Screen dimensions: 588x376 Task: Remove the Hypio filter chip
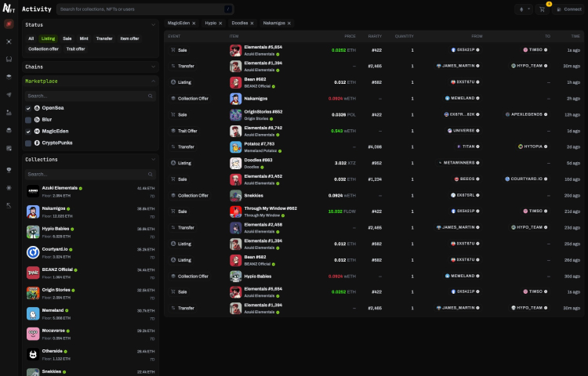point(220,23)
